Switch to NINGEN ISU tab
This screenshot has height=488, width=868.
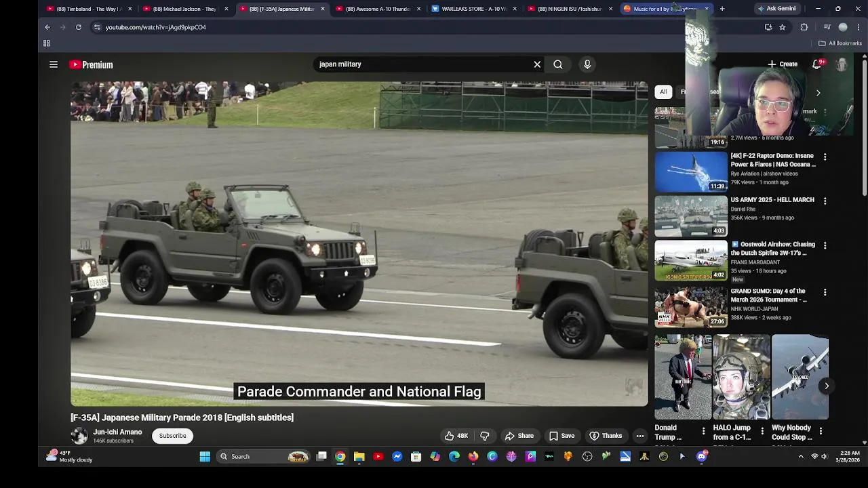[x=570, y=9]
